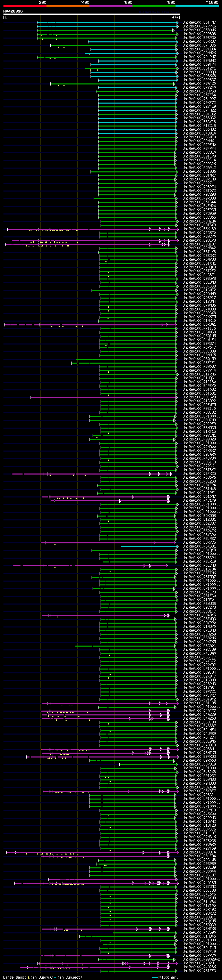
Task: Click the UniRef100_A7IIJ5 label
Action: tap(199, 328)
